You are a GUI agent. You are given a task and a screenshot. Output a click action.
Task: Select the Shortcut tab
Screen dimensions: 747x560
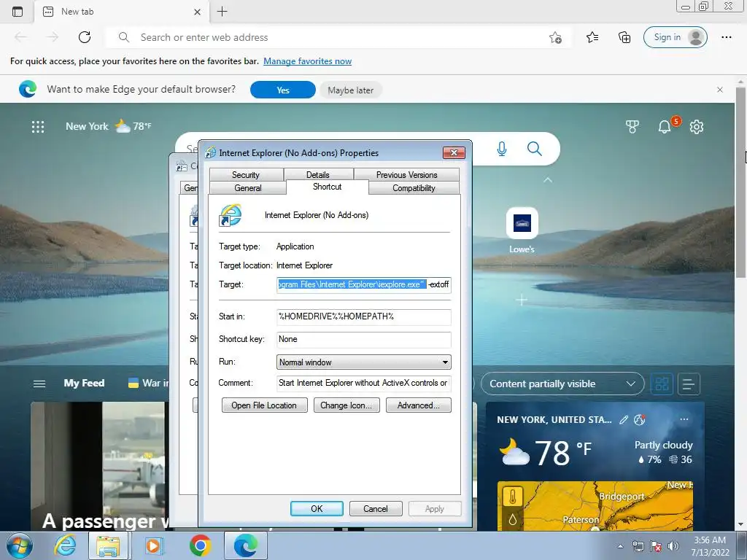click(328, 187)
